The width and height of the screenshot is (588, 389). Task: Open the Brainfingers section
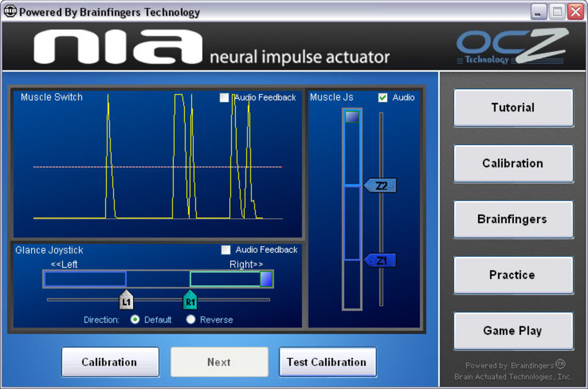(513, 219)
